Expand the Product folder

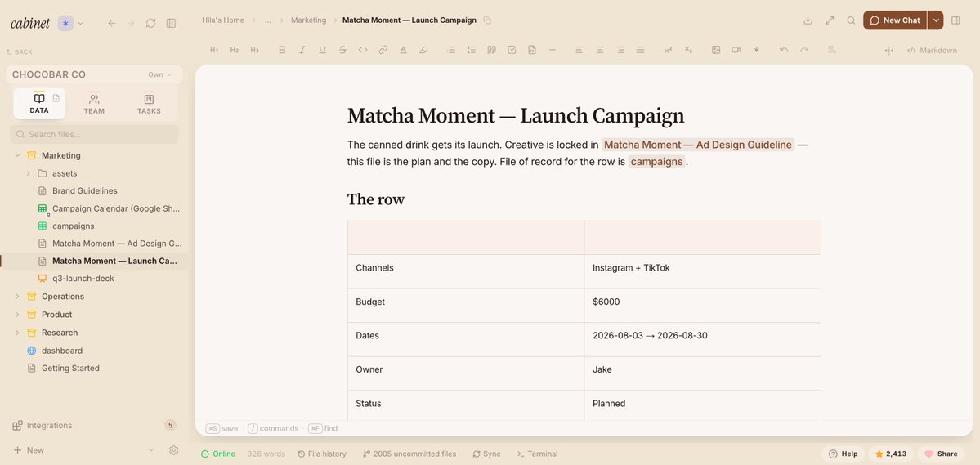[17, 315]
